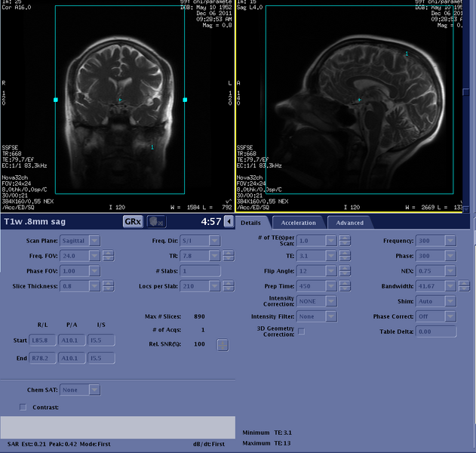Expand the TR value dropdown
The width and height of the screenshot is (476, 453).
coord(215,256)
